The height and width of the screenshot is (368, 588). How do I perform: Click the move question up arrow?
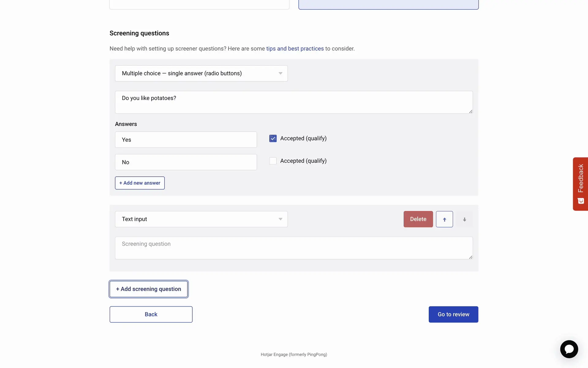pyautogui.click(x=444, y=219)
